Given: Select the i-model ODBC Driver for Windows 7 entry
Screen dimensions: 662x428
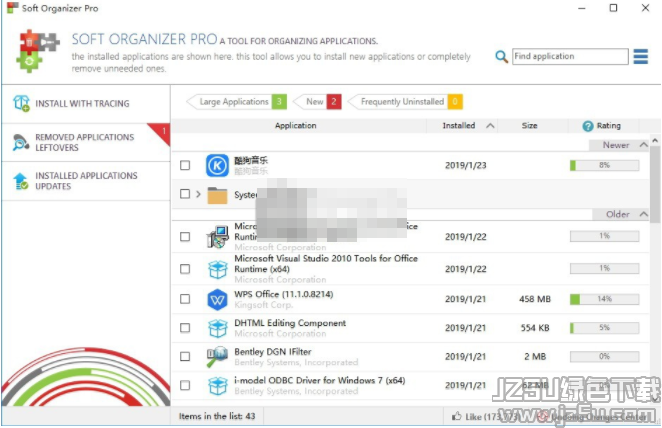Looking at the screenshot, I should tap(320, 380).
